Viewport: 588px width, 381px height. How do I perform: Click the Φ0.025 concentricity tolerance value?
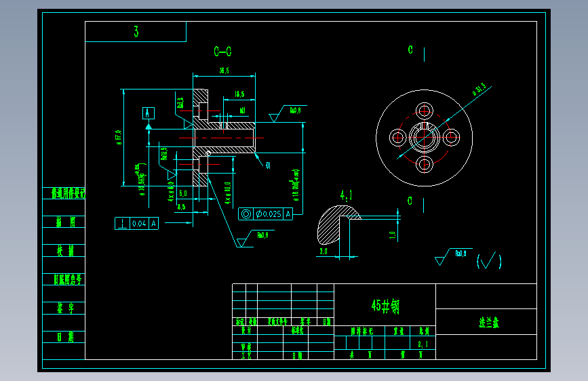[x=269, y=214]
